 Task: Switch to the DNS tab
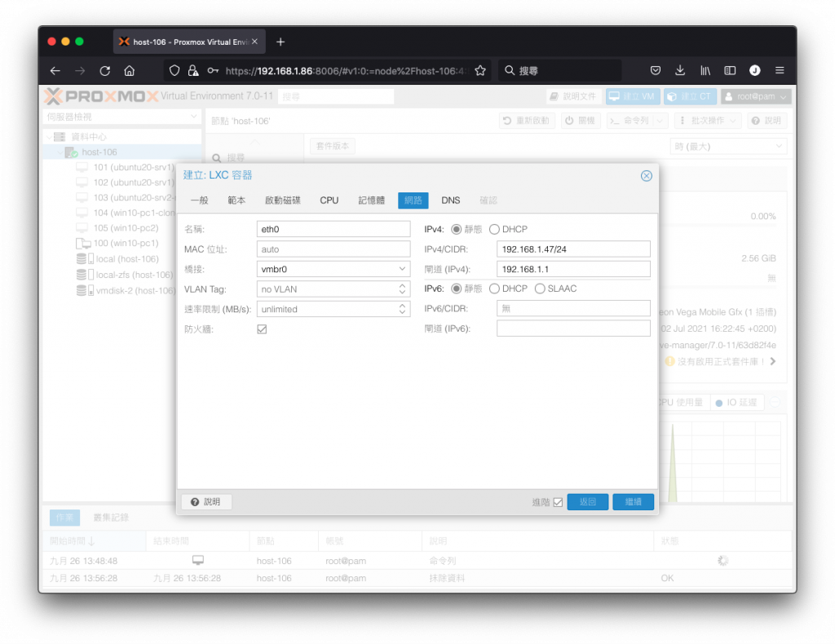point(450,201)
